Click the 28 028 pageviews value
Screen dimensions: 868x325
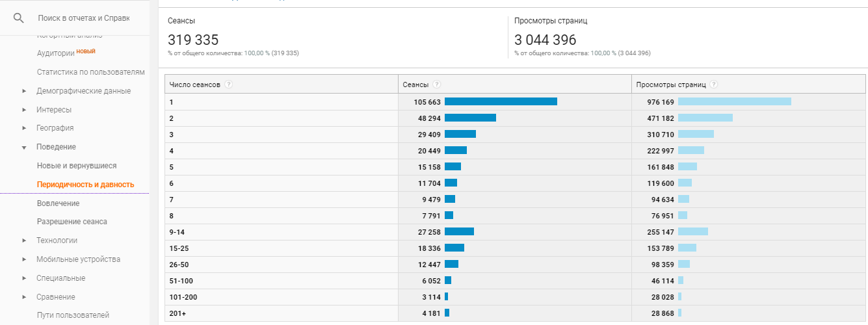663,297
